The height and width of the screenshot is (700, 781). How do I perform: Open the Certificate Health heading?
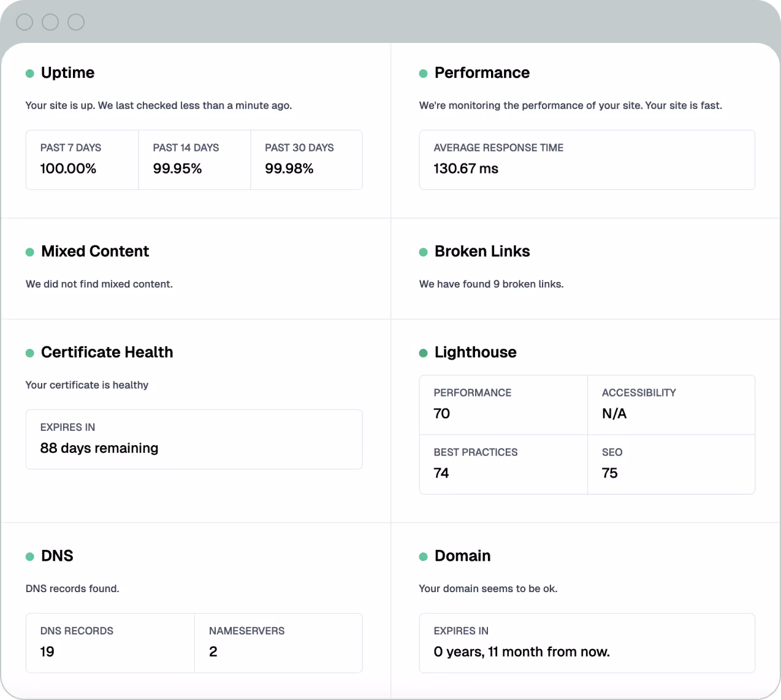pyautogui.click(x=107, y=352)
